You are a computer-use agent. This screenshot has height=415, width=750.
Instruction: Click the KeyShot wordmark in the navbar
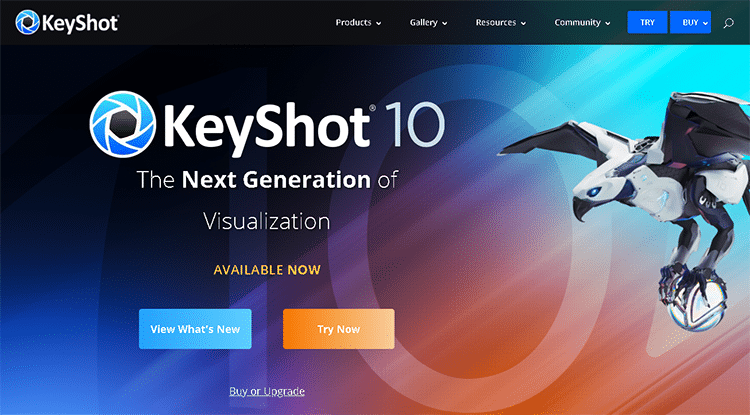point(80,23)
